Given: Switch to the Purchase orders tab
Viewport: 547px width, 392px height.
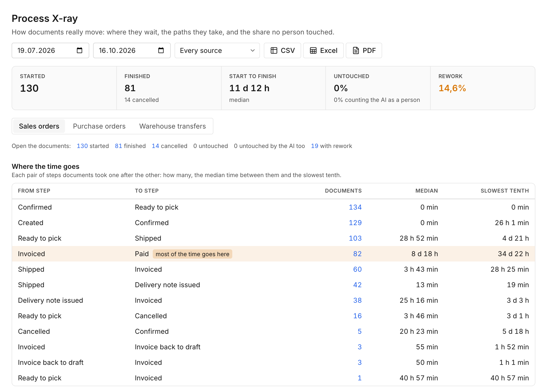Looking at the screenshot, I should 99,126.
